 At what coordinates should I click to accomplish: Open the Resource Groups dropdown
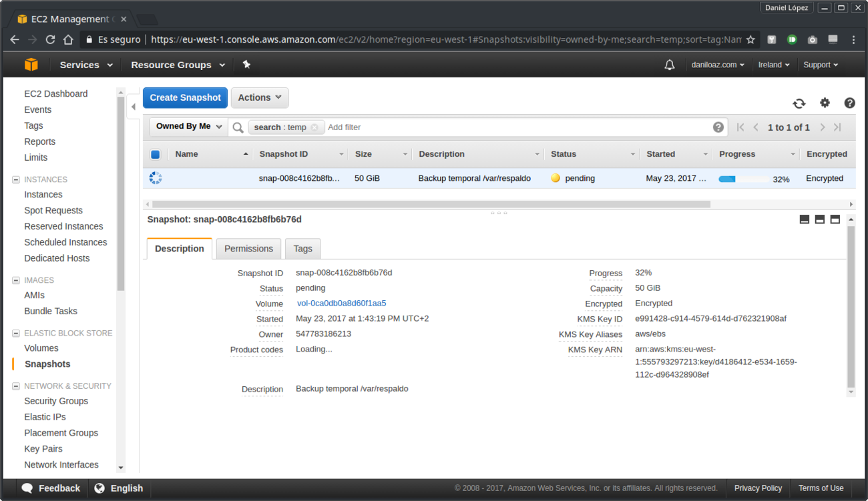click(x=178, y=65)
